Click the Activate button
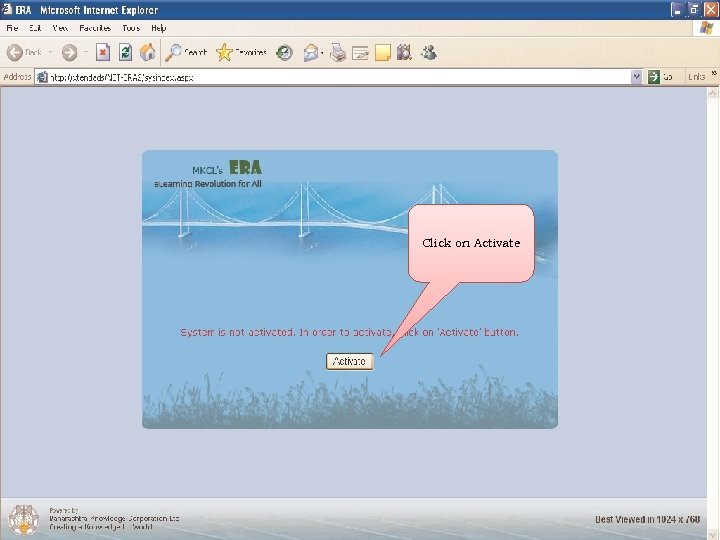Screen dimensions: 720x540 349,361
